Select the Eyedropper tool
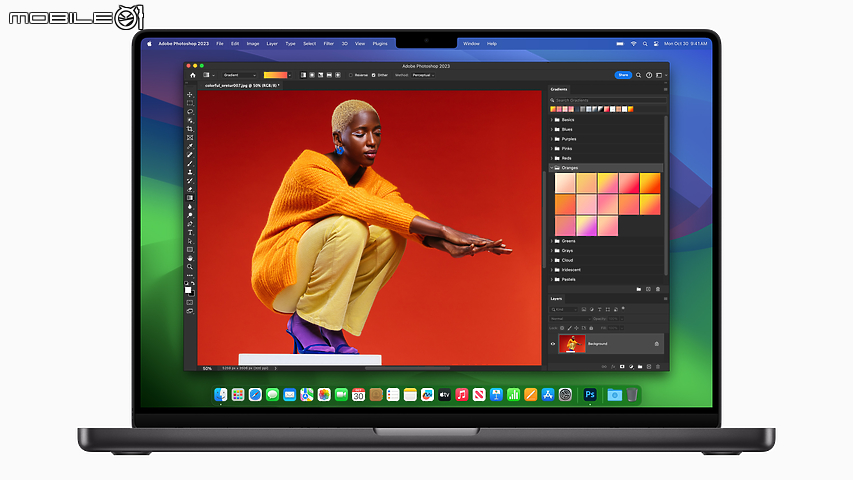Screen dimensions: 853x480 (190, 146)
